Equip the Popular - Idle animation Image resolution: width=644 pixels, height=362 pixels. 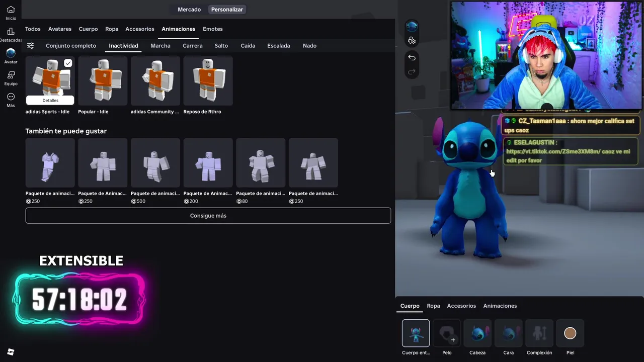click(103, 80)
